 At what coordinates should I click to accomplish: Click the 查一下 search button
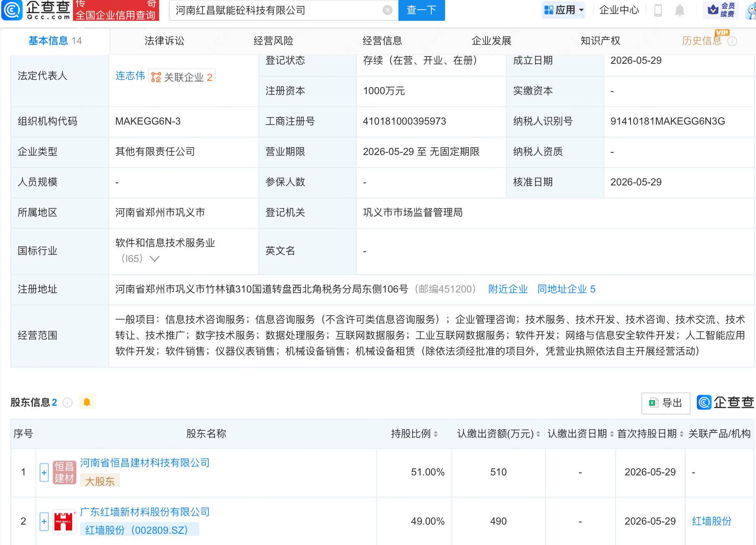pyautogui.click(x=421, y=10)
